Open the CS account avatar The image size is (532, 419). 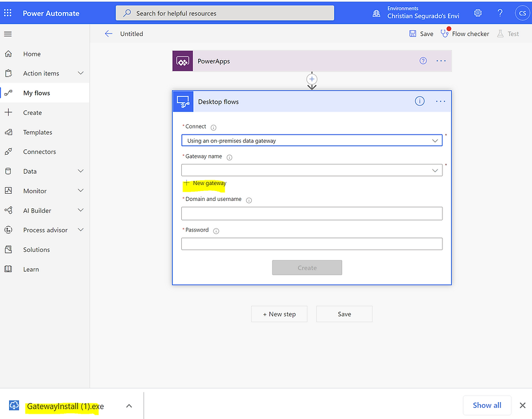[522, 13]
